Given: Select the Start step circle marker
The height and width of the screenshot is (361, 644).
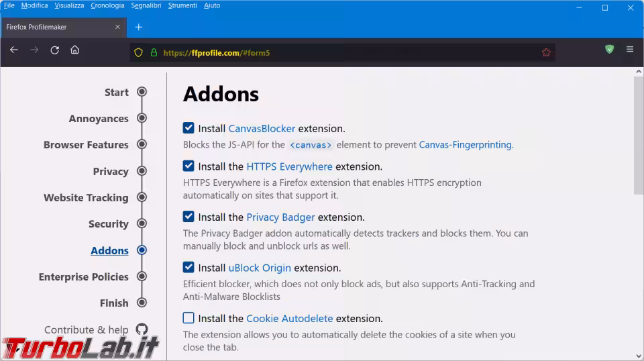Looking at the screenshot, I should point(142,92).
